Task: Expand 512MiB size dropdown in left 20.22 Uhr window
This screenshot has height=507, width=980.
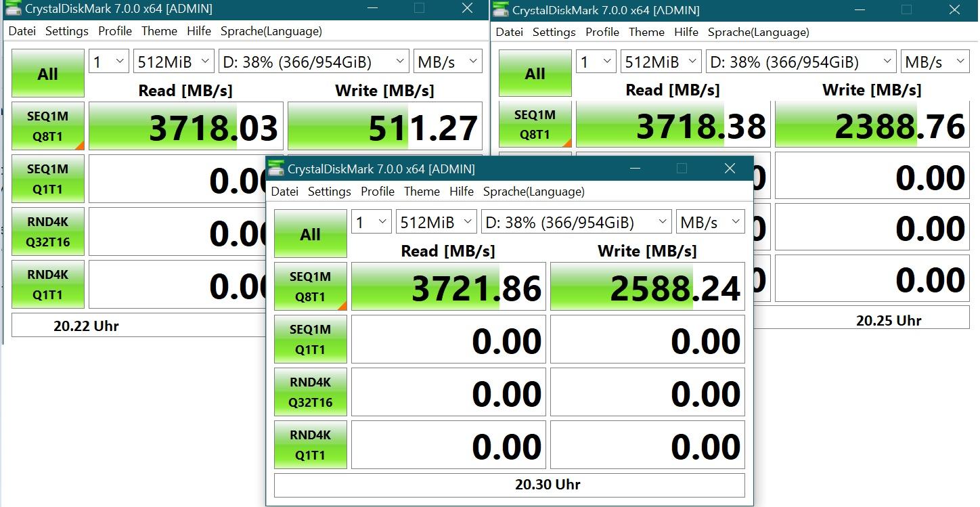Action: 174,62
